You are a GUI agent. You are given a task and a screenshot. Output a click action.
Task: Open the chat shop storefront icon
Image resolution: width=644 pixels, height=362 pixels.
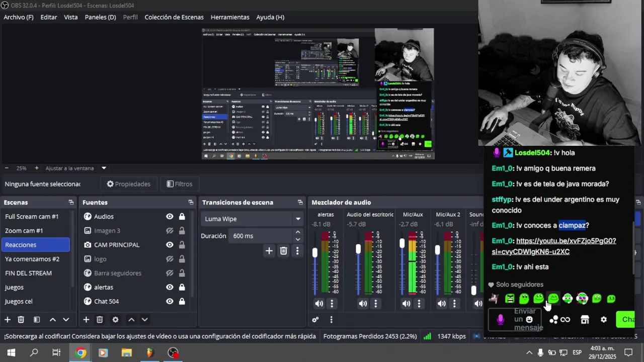coord(585,320)
